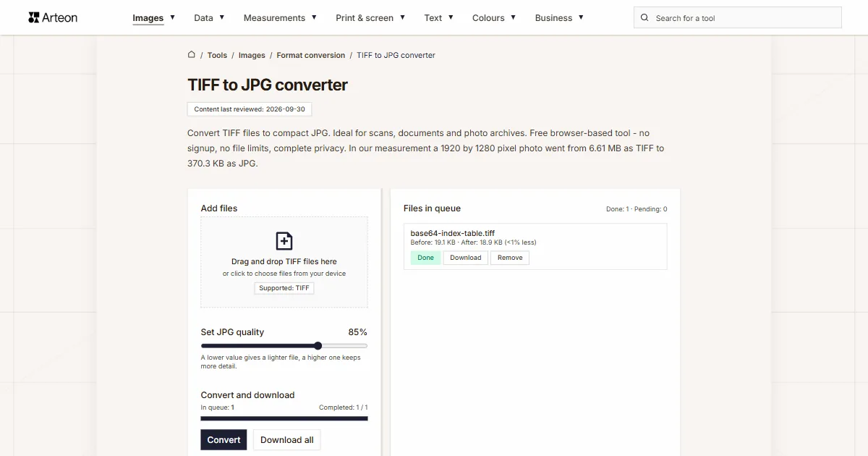Click the home icon in breadcrumb
Viewport: 868px width, 456px height.
(x=192, y=54)
